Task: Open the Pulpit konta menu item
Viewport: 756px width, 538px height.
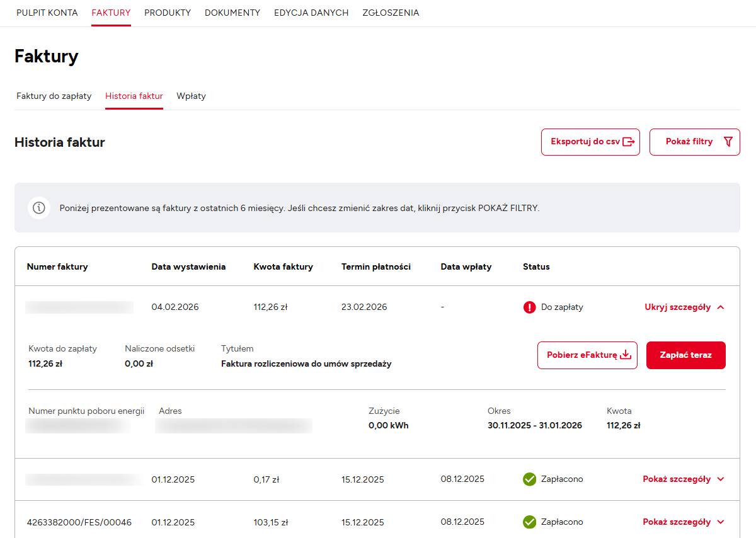Action: (47, 13)
